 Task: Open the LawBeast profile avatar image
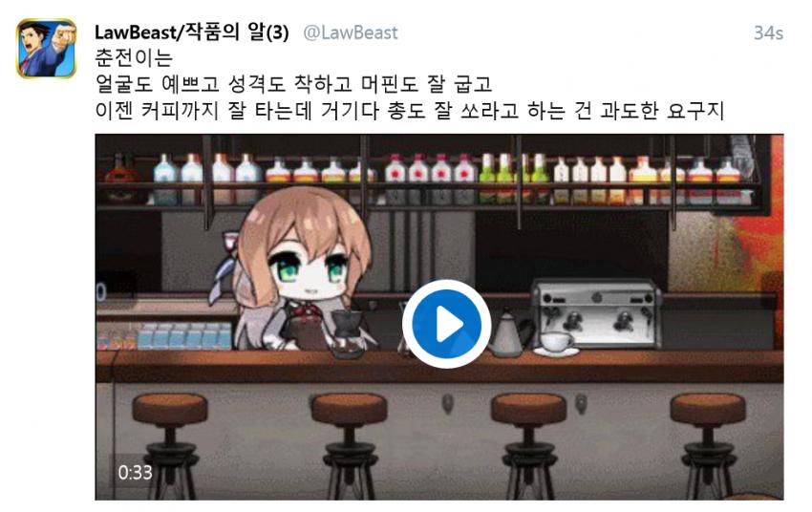pyautogui.click(x=47, y=48)
